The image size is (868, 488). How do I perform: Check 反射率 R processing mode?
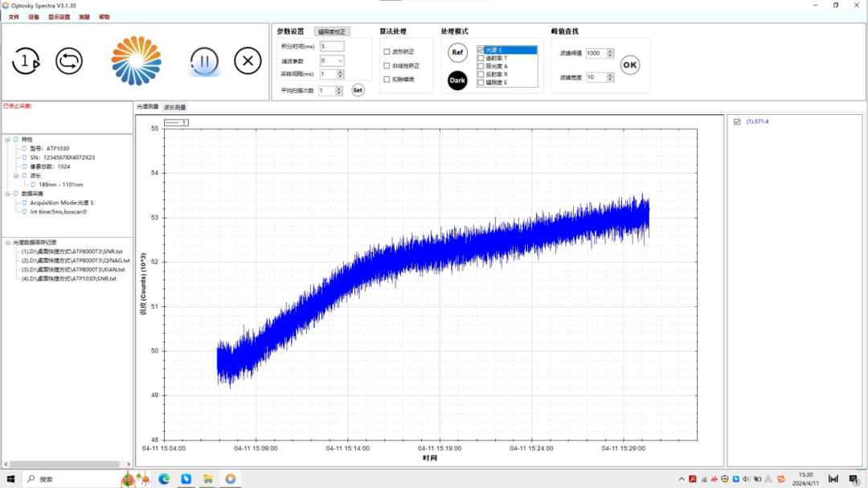click(481, 74)
